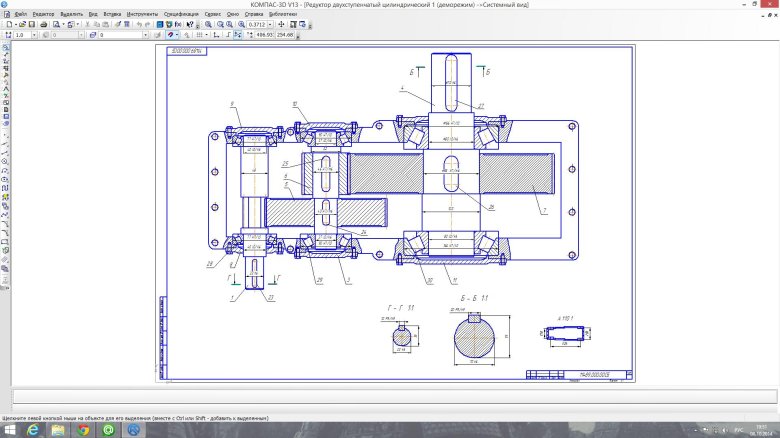
Task: Select the Geometry tool at top of left panel
Action: [6, 47]
